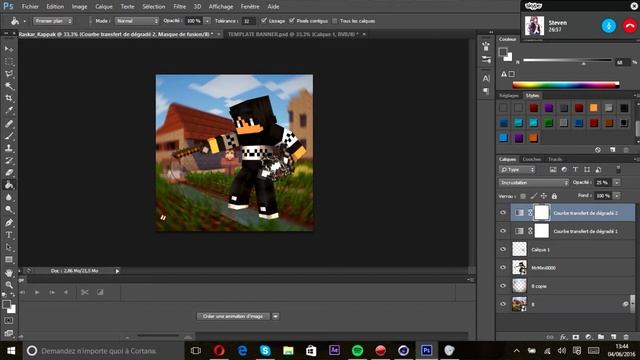Hide the 8 copie layer
640x360 pixels.
(503, 286)
